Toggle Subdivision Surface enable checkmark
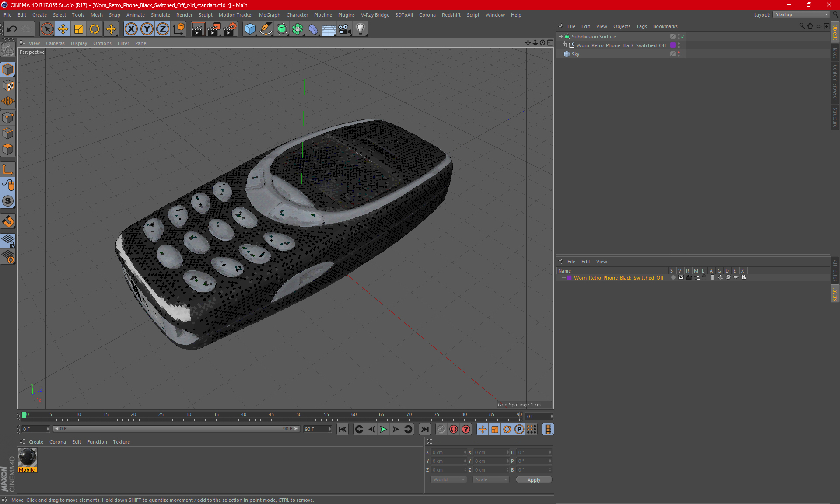 tap(682, 37)
